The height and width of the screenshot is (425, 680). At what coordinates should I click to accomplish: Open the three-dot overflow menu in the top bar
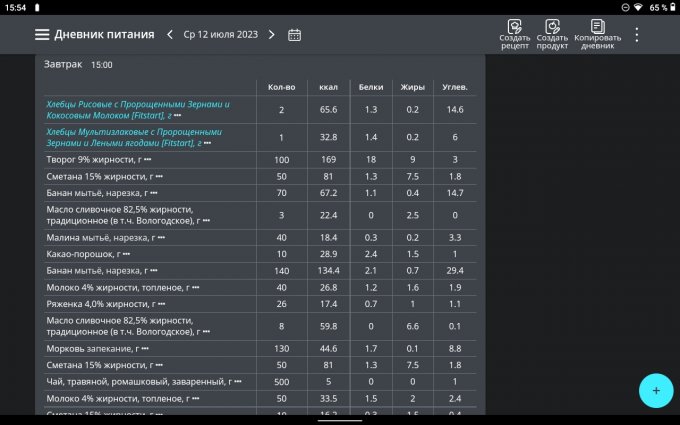(637, 34)
